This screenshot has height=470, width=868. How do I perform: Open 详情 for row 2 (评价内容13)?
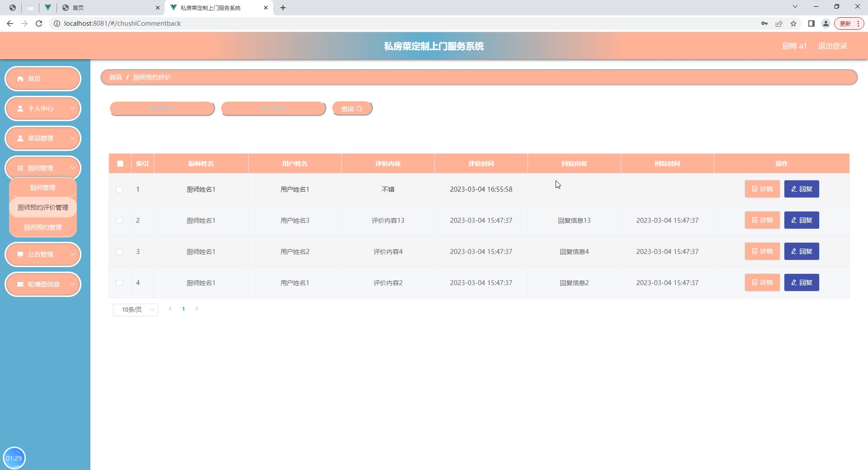click(x=762, y=220)
